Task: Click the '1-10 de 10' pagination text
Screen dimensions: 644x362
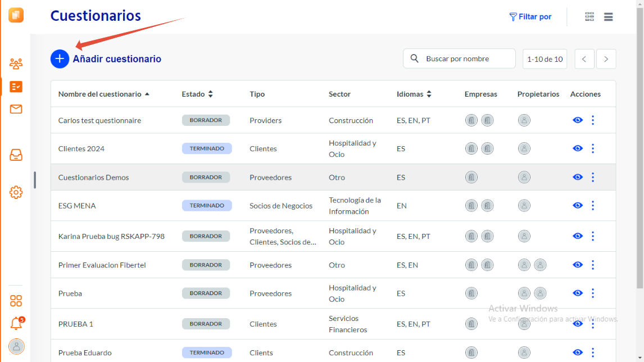Action: 545,59
